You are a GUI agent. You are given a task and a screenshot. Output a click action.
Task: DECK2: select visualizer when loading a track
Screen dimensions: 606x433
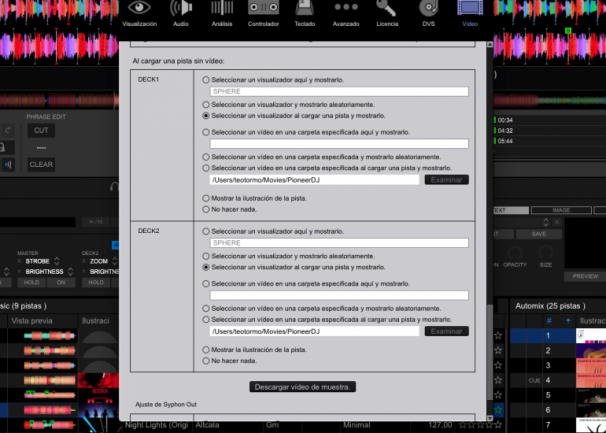pyautogui.click(x=206, y=267)
